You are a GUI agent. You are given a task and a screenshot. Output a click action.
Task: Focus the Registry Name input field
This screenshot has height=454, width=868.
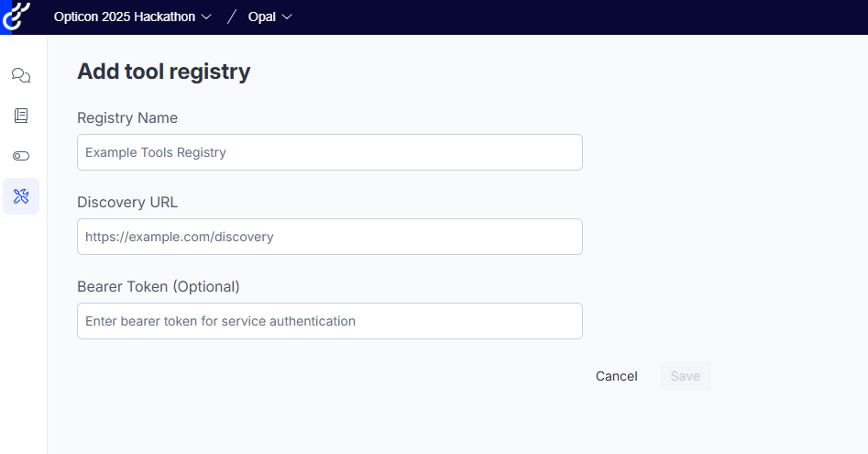[330, 152]
